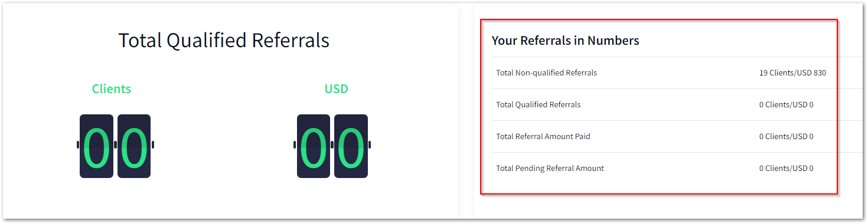Image resolution: width=868 pixels, height=224 pixels.
Task: Click the Total Pending Referral Amount row value
Action: click(787, 169)
